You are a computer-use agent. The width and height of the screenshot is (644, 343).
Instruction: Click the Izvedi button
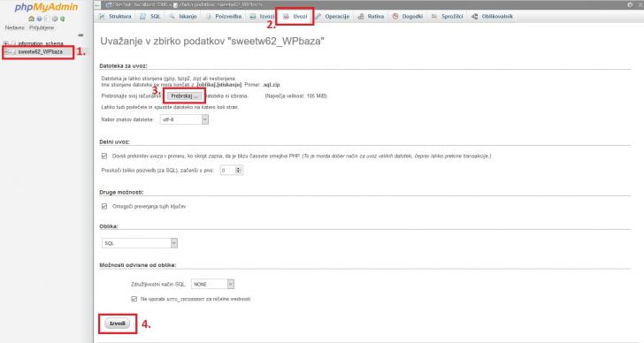pos(118,324)
